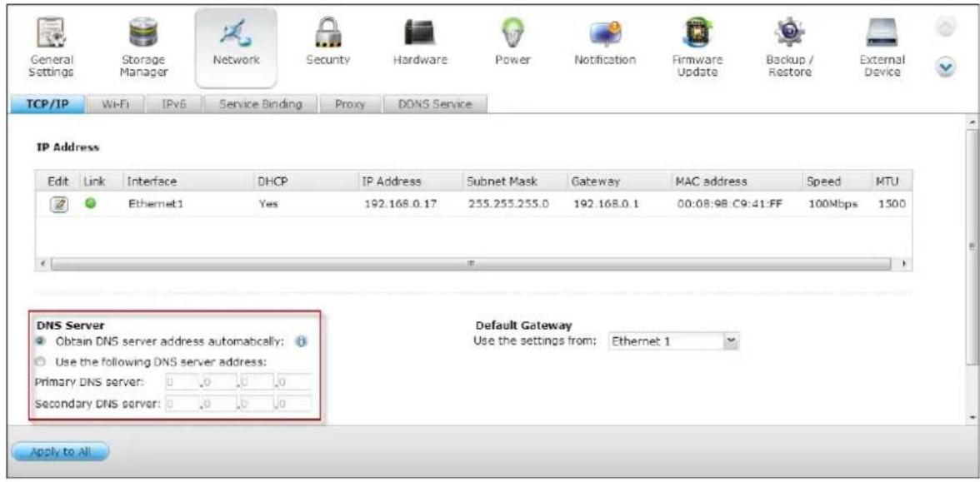Select the Network settings icon
Screen dimensions: 980x482
[236, 47]
